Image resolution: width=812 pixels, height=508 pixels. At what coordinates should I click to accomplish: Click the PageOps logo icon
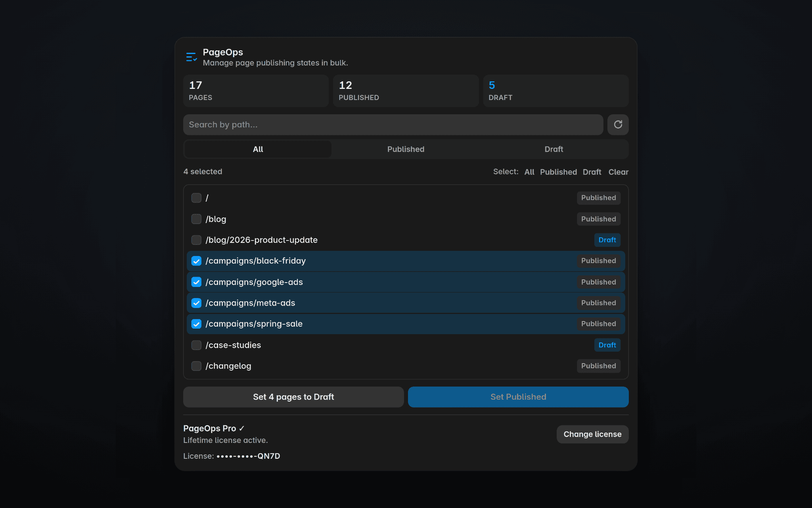pyautogui.click(x=192, y=57)
